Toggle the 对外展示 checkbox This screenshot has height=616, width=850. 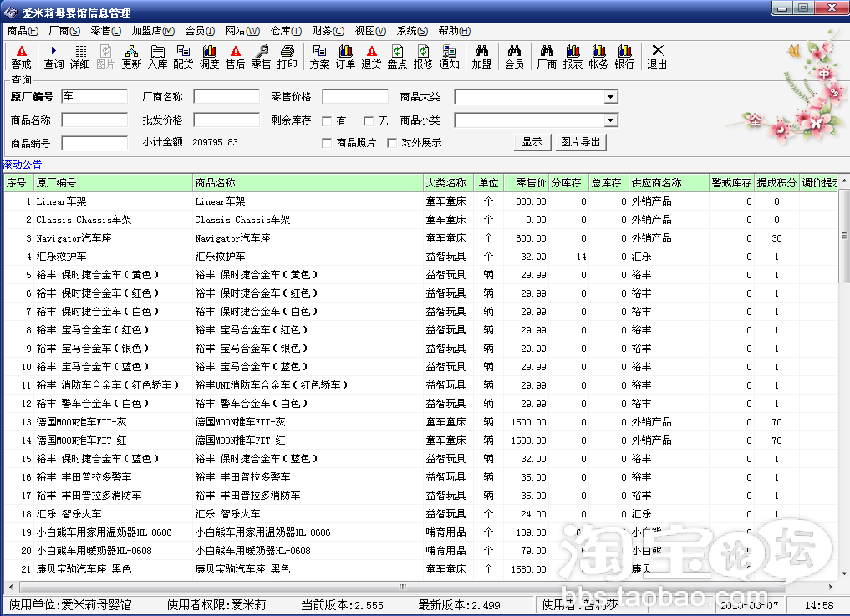pyautogui.click(x=392, y=143)
